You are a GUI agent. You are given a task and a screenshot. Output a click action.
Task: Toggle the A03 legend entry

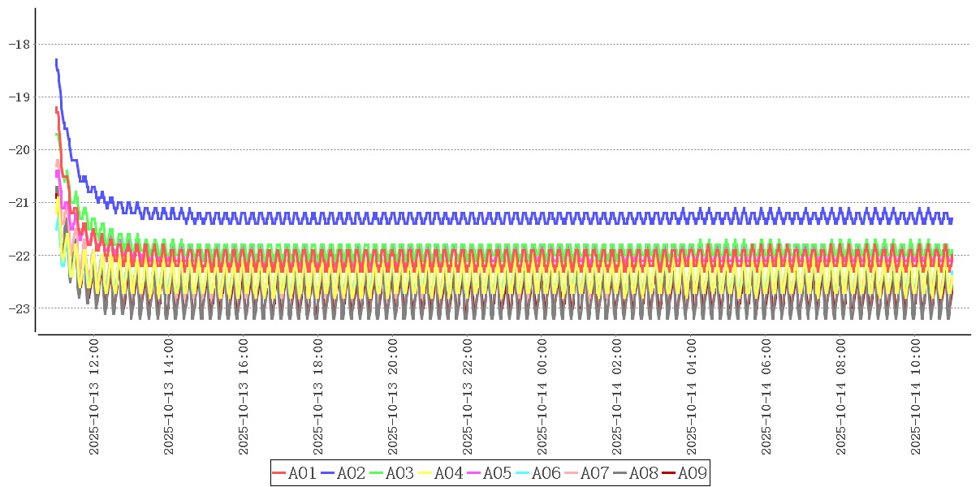point(391,473)
